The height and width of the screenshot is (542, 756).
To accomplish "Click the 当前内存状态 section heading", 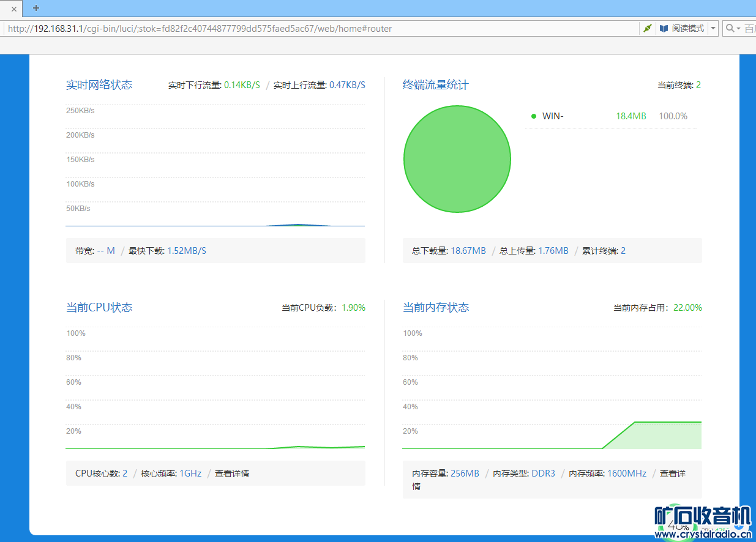I will 436,308.
